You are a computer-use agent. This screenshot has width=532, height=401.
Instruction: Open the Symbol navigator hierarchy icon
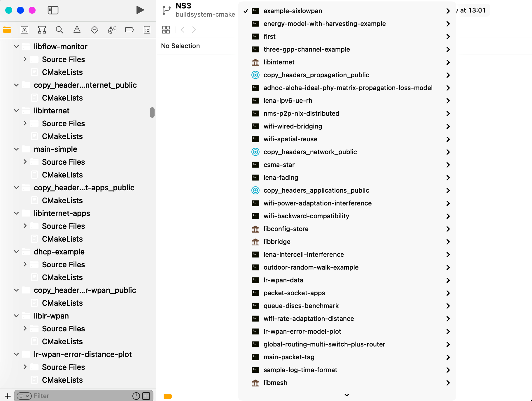point(42,29)
